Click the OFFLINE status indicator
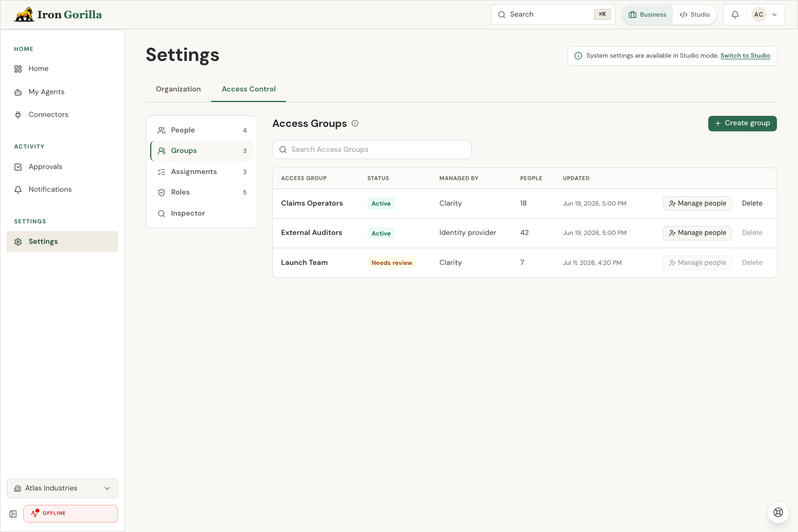 pyautogui.click(x=70, y=514)
